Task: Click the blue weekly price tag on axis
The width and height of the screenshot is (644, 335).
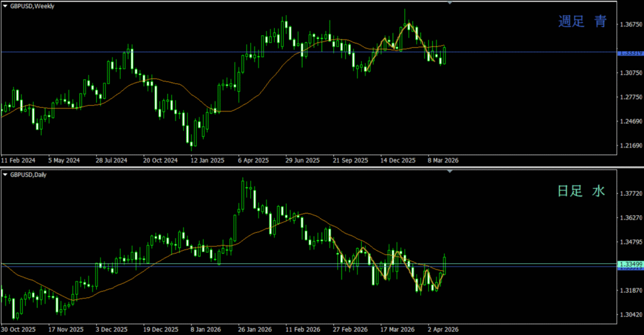Action: pyautogui.click(x=630, y=53)
